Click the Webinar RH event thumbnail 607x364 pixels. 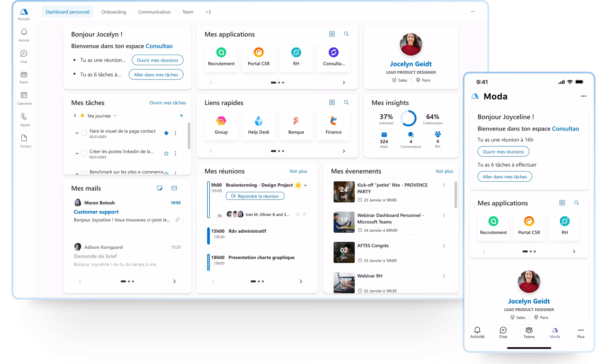point(344,283)
